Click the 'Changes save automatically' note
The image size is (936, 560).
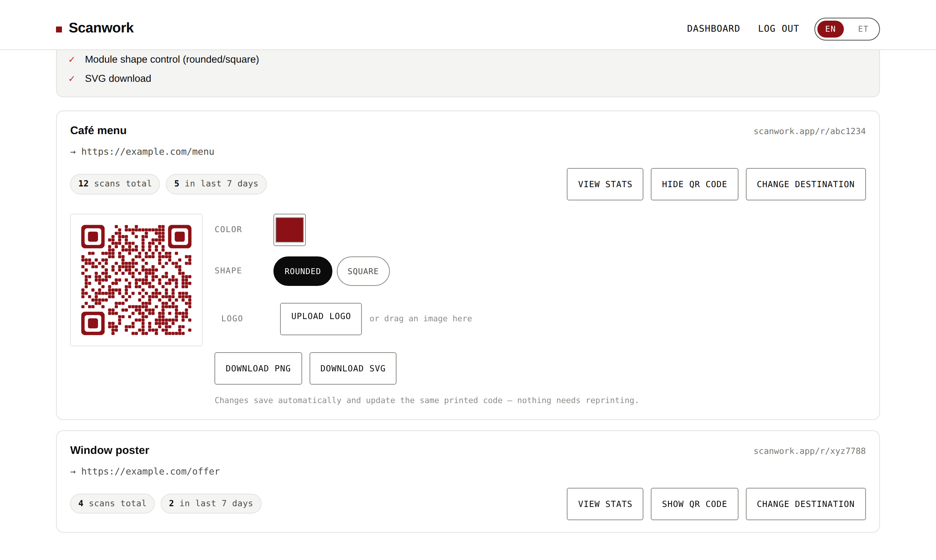(x=426, y=400)
